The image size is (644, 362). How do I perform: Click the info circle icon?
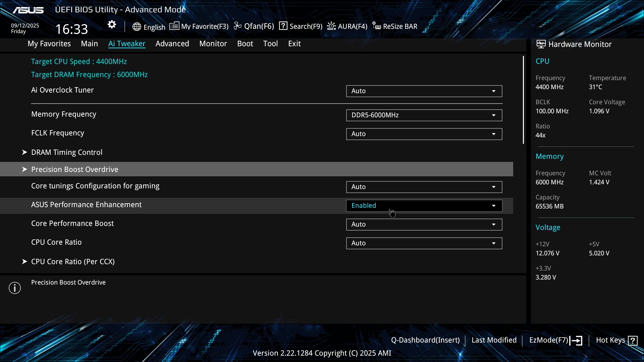coord(15,288)
